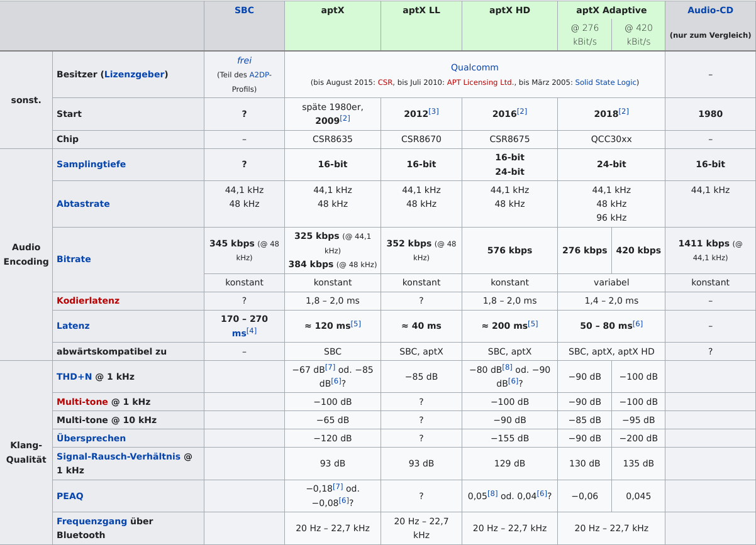Follow the PEAQ article link

coord(69,495)
